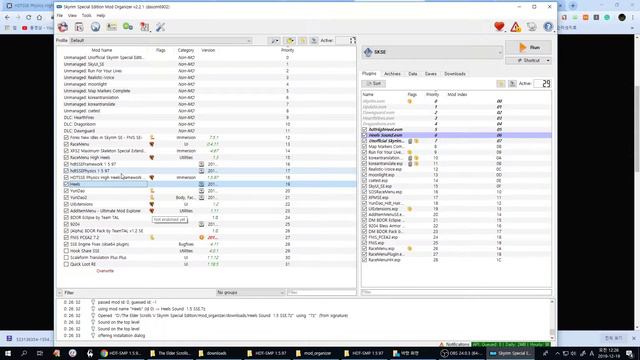Select the hdtSSEPhysics 1 5 97 mod row
This screenshot has width=640, height=360.
pyautogui.click(x=206, y=171)
